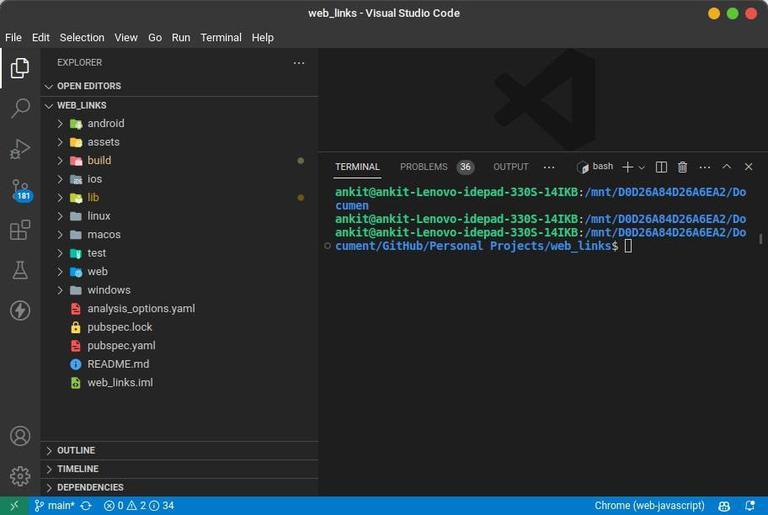Screen dimensions: 768x515
Task: Open the Run and Debug view
Action: point(20,148)
